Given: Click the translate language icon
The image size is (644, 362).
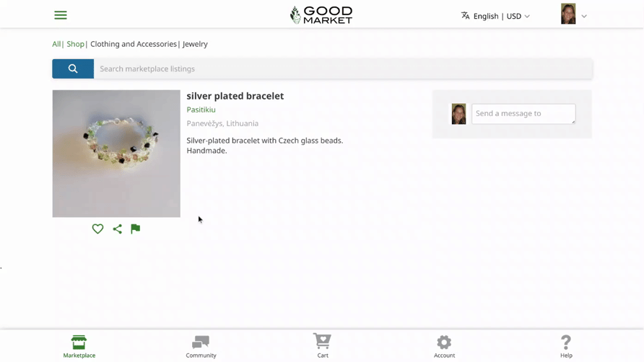Looking at the screenshot, I should click(x=465, y=16).
